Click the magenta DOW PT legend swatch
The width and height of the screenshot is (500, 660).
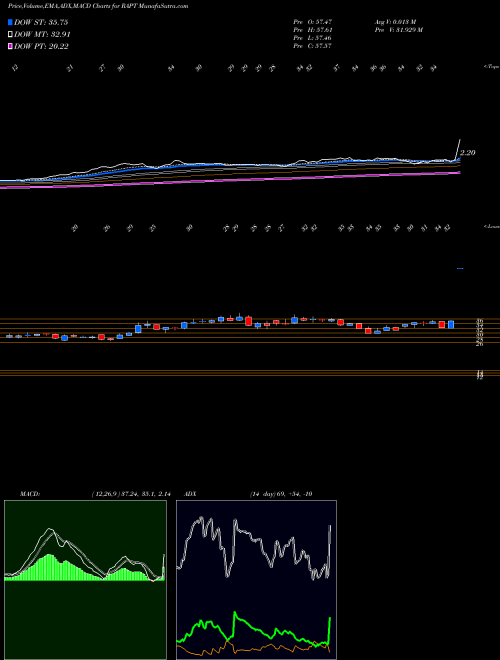point(11,46)
